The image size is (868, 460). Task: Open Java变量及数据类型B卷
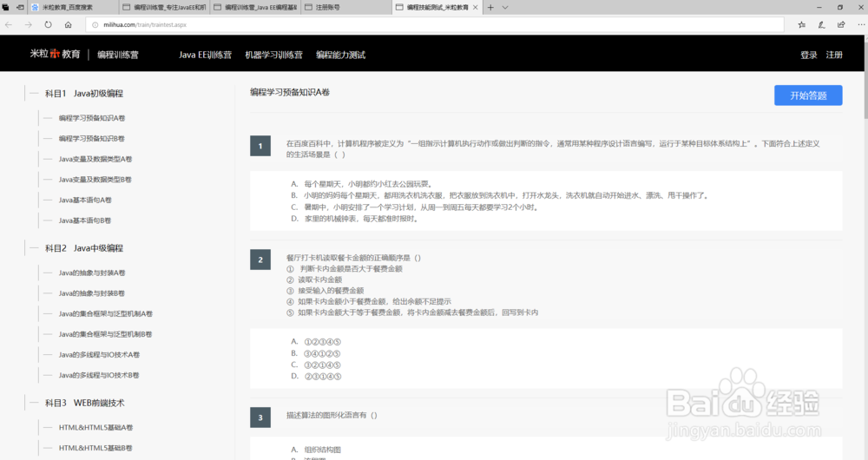[95, 180]
